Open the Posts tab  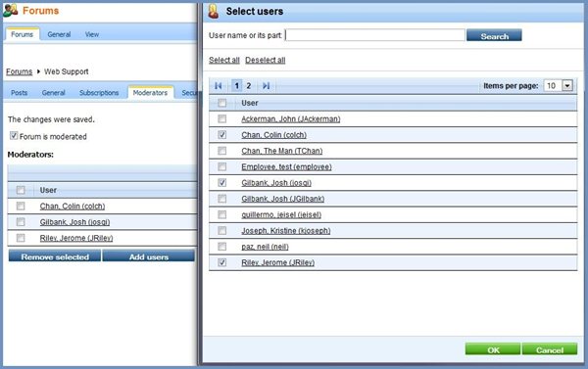pos(20,93)
